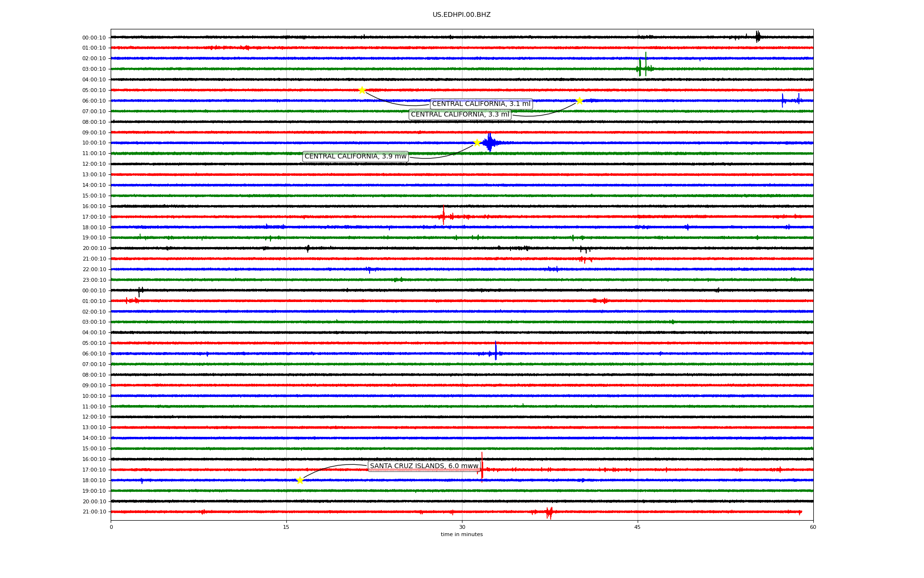
Task: Click the 12:00:10 label on the upper rows
Action: (94, 164)
